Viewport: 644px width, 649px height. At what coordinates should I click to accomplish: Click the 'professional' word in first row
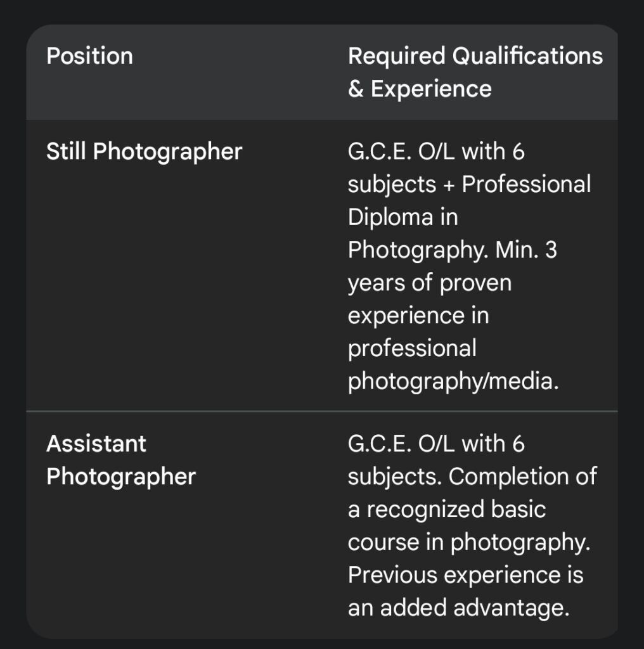click(412, 349)
